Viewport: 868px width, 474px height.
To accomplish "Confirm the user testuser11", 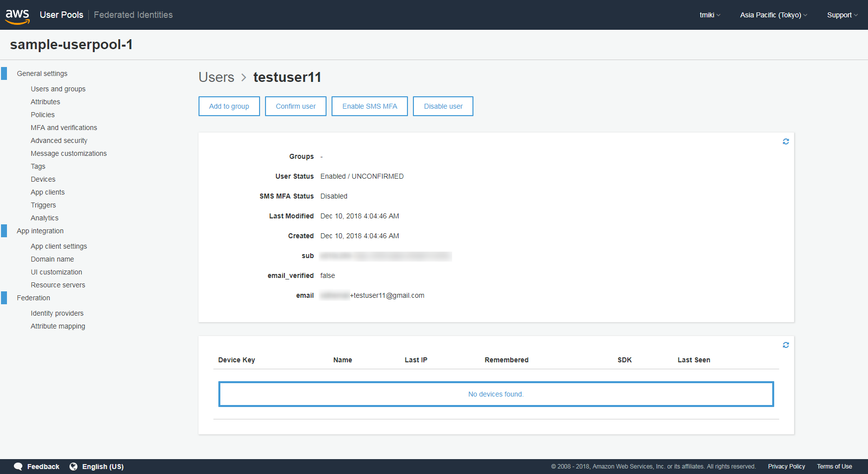I will 295,106.
